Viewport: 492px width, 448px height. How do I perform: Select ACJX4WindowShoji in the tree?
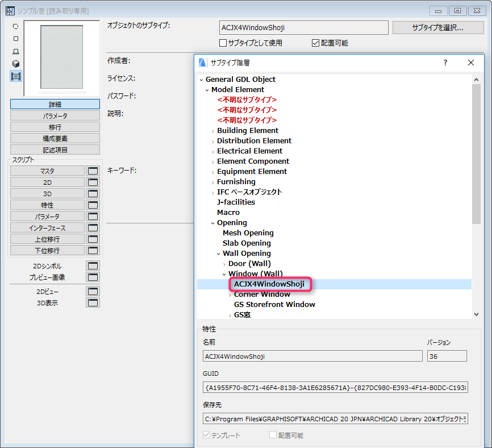pyautogui.click(x=269, y=284)
